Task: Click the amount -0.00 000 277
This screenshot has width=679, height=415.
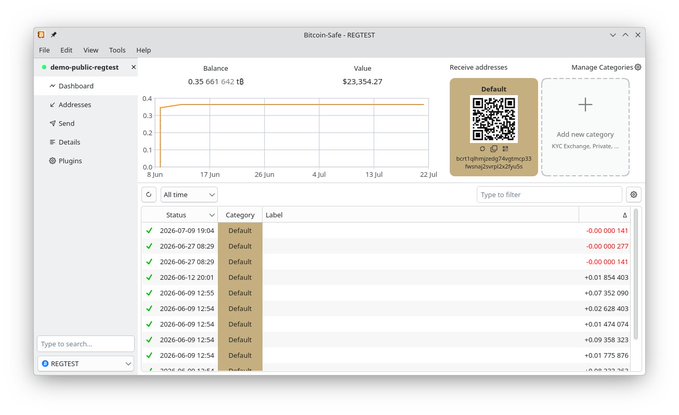Action: tap(607, 246)
